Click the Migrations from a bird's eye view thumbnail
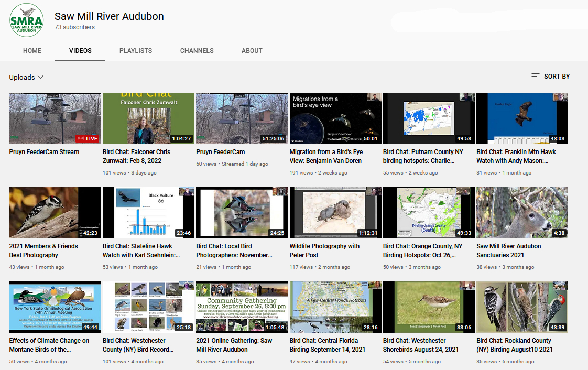 (335, 118)
